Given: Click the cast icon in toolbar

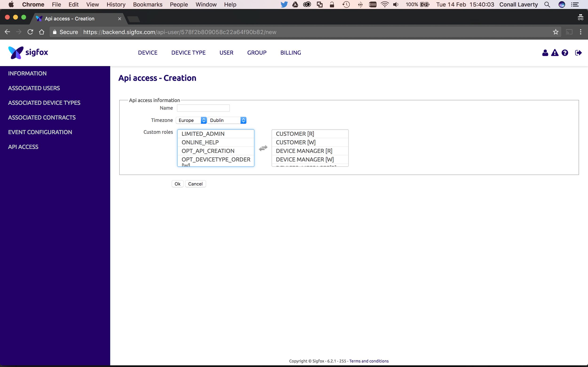Looking at the screenshot, I should [x=569, y=32].
